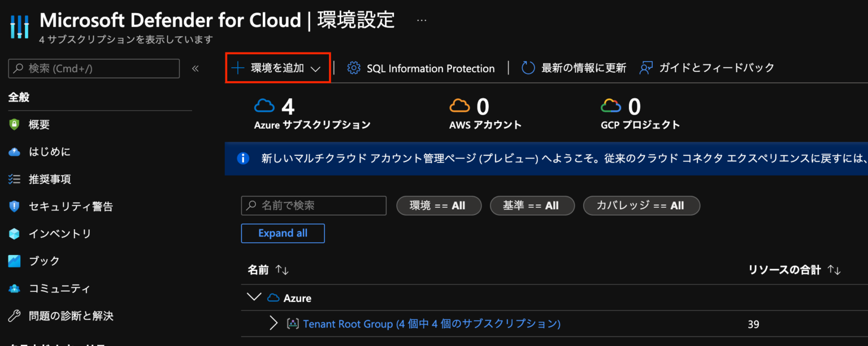Viewport: 868px width, 346px height.
Task: Click the Expand all button
Action: click(x=283, y=233)
